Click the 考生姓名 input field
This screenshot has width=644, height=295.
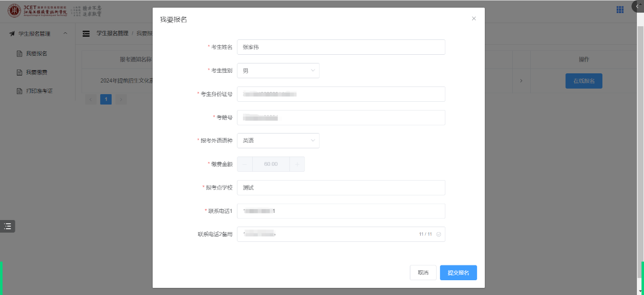(x=340, y=47)
